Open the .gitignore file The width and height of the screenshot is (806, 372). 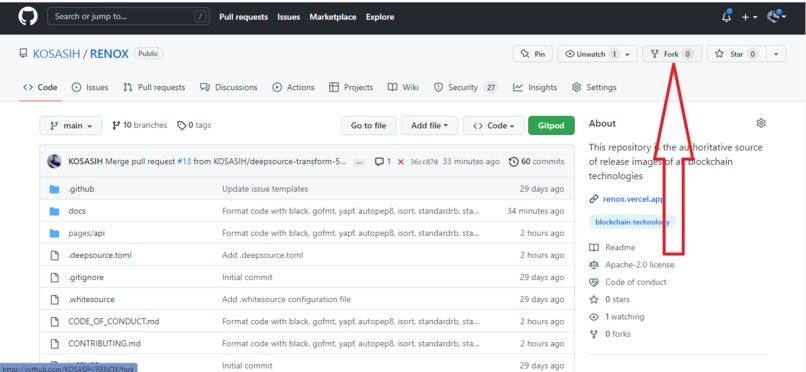point(86,277)
